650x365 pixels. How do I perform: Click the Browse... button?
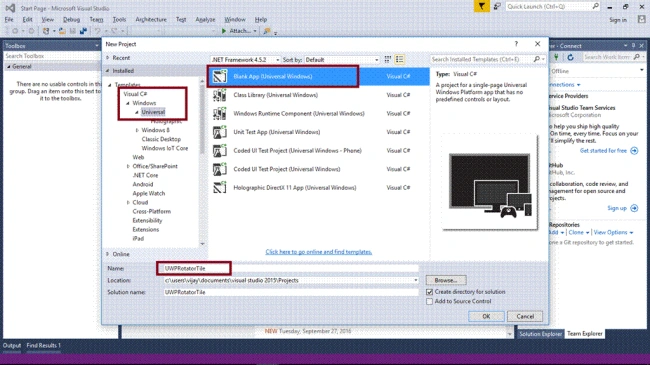pos(446,280)
